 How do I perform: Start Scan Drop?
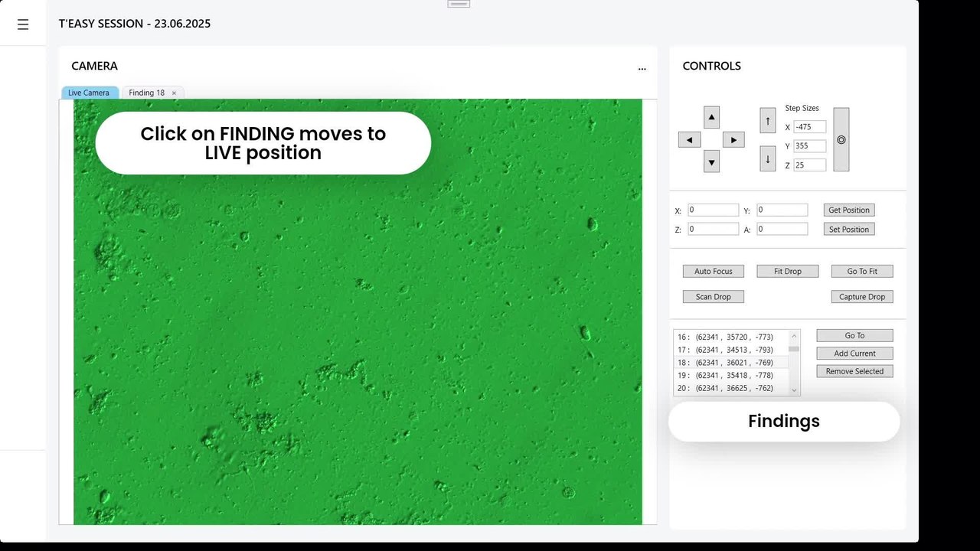click(714, 297)
